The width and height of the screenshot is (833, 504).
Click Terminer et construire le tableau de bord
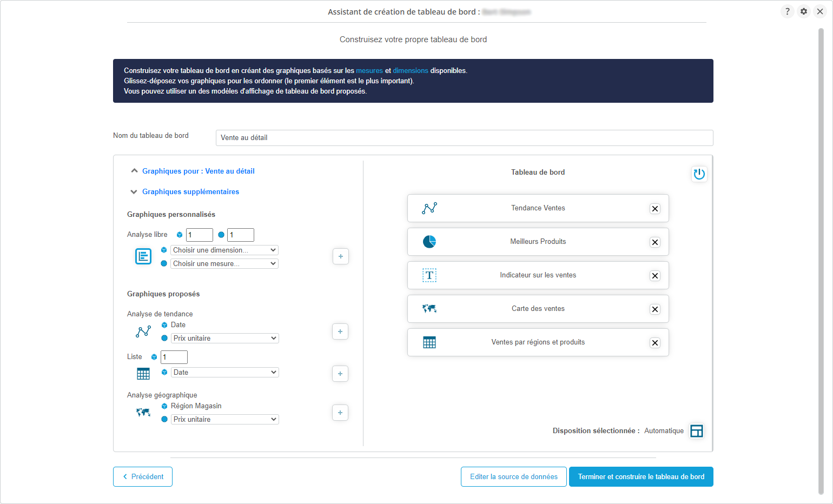click(x=641, y=476)
